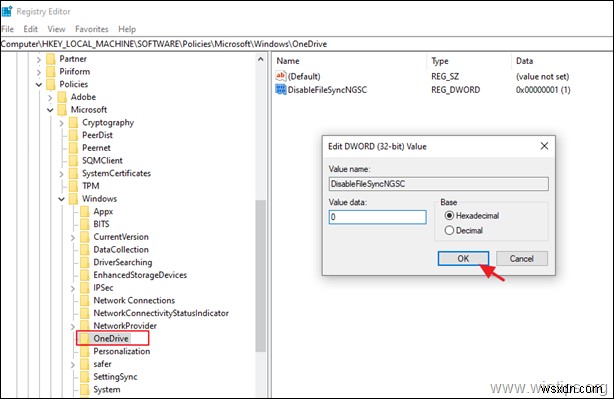The height and width of the screenshot is (399, 614).
Task: Open the Help menu
Action: pyautogui.click(x=127, y=29)
